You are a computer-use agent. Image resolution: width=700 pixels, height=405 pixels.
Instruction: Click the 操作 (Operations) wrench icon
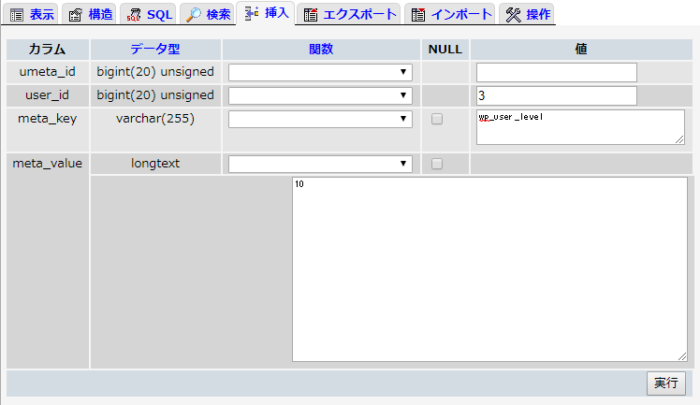pos(513,15)
